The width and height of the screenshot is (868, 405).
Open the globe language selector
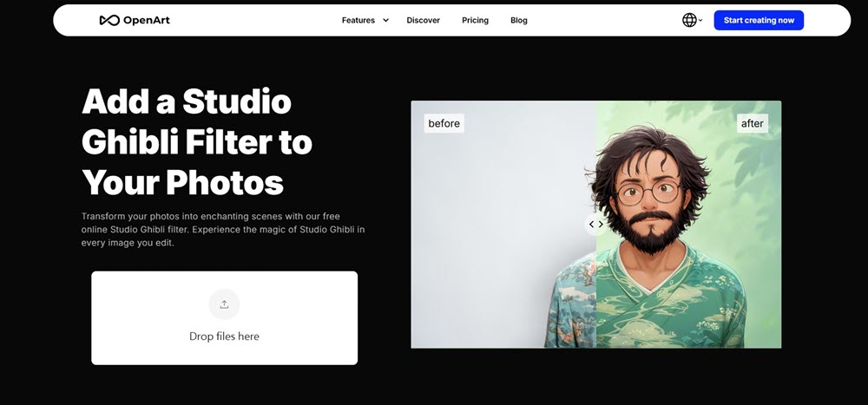pos(692,21)
